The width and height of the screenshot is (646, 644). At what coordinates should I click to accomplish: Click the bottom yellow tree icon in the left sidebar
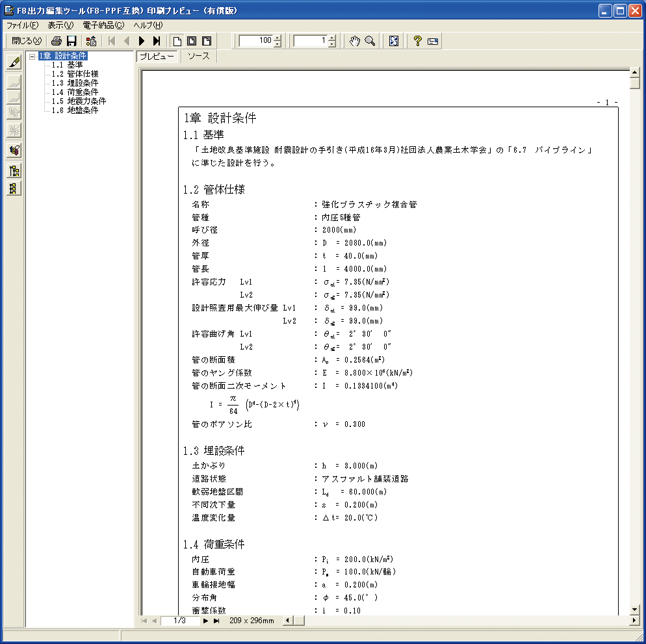14,188
